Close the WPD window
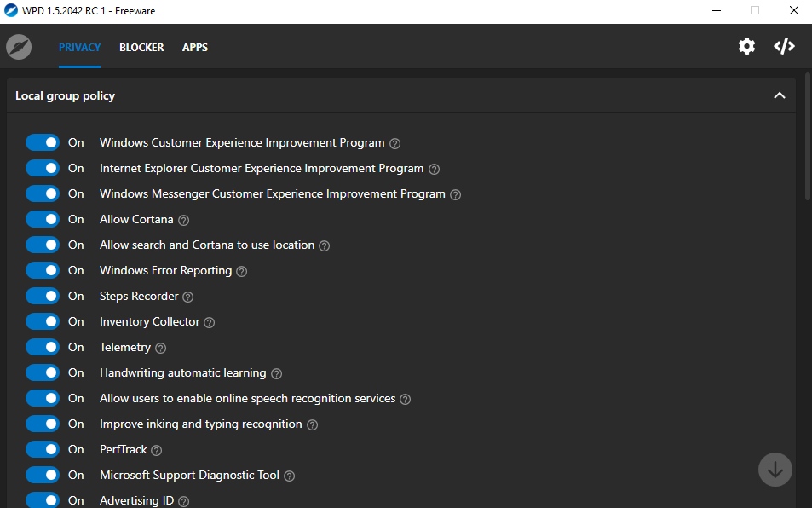 pyautogui.click(x=793, y=11)
